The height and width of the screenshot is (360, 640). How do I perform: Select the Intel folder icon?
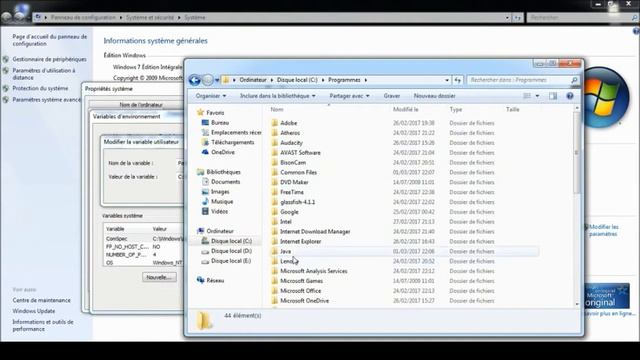275,222
